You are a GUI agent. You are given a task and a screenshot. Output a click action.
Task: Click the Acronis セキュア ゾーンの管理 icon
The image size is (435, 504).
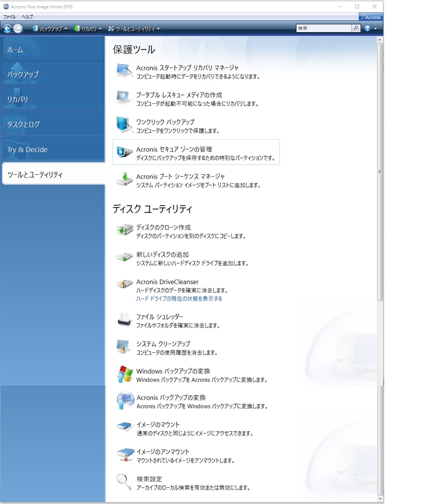click(124, 152)
